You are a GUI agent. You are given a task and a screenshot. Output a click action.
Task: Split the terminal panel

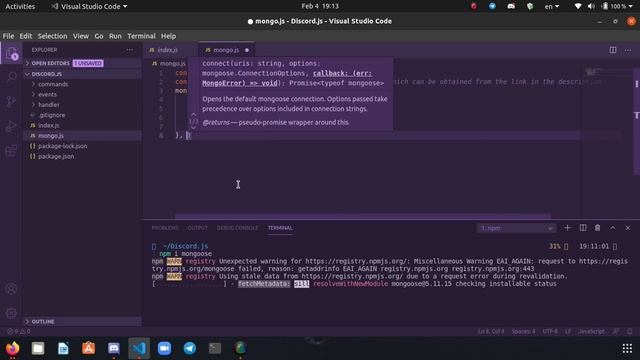[x=583, y=228]
